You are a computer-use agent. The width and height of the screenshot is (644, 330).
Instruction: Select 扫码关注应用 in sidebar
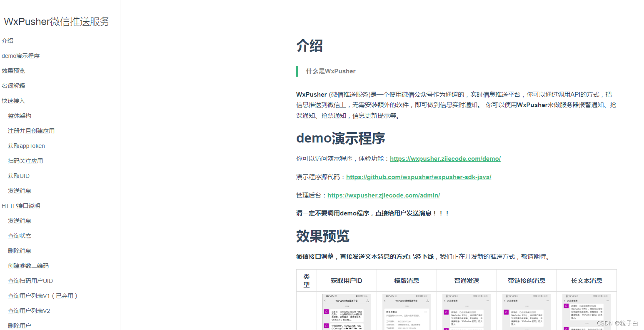click(25, 161)
